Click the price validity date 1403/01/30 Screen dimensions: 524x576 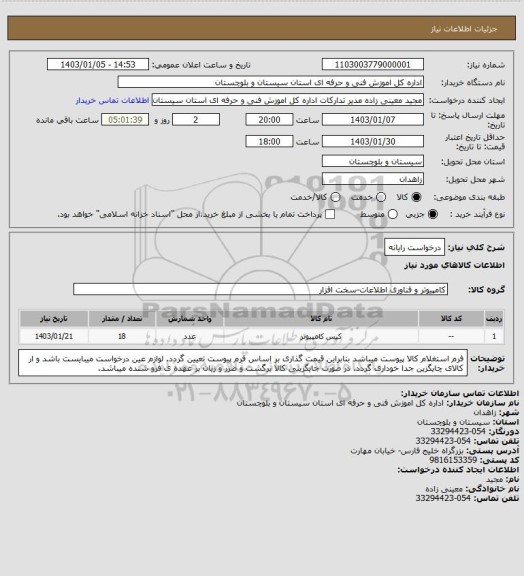tap(373, 141)
